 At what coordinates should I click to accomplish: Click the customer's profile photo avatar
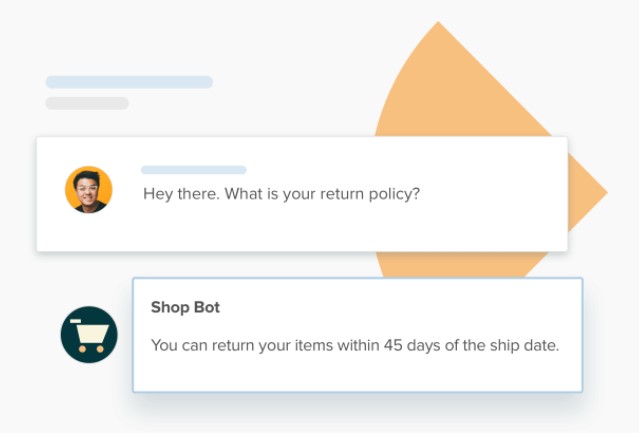click(x=88, y=189)
